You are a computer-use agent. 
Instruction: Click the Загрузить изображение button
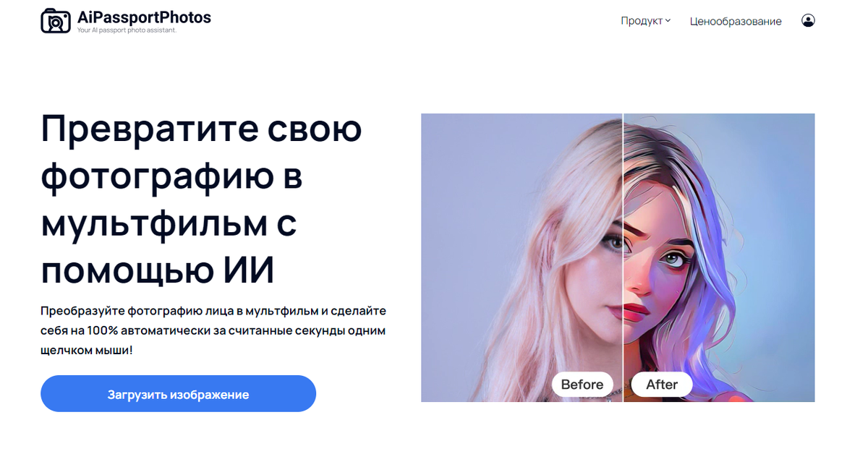[x=178, y=394]
